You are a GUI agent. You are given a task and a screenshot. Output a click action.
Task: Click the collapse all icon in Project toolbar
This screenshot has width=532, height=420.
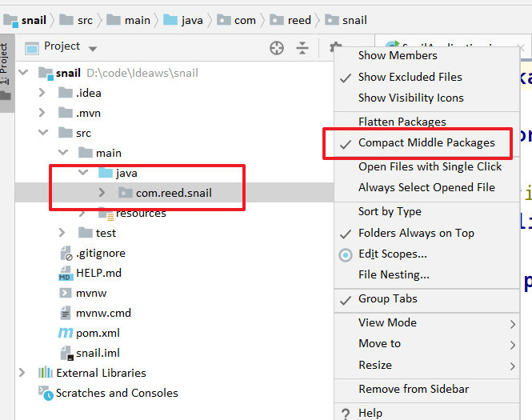(x=302, y=48)
